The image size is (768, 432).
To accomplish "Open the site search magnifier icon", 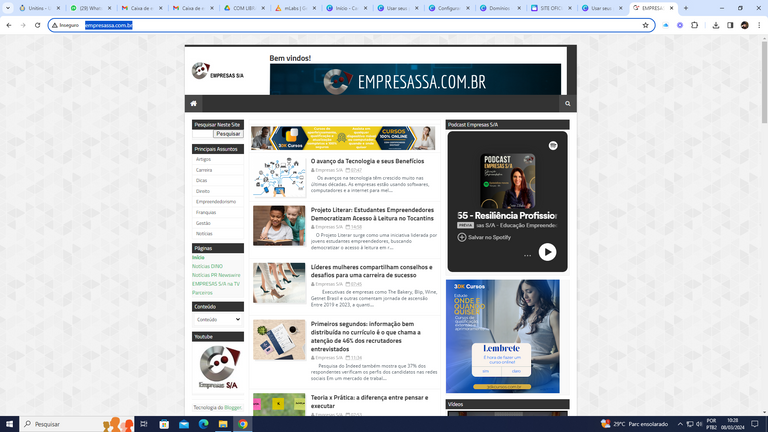I will click(567, 103).
